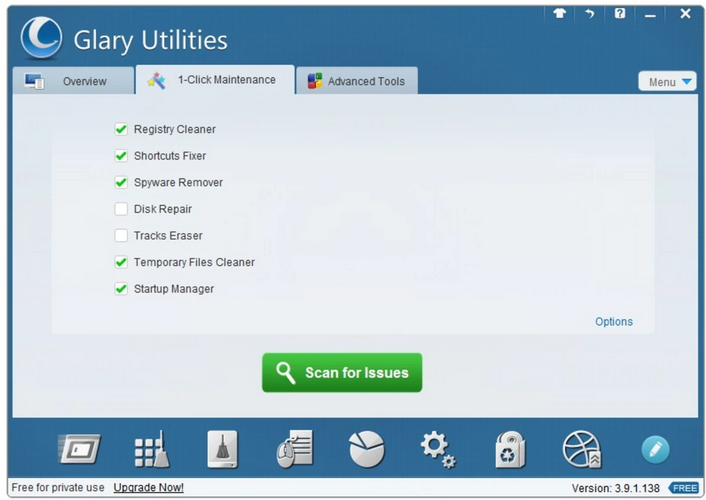Click the Upgrade Now! link
Image resolution: width=706 pixels, height=500 pixels.
pos(149,487)
